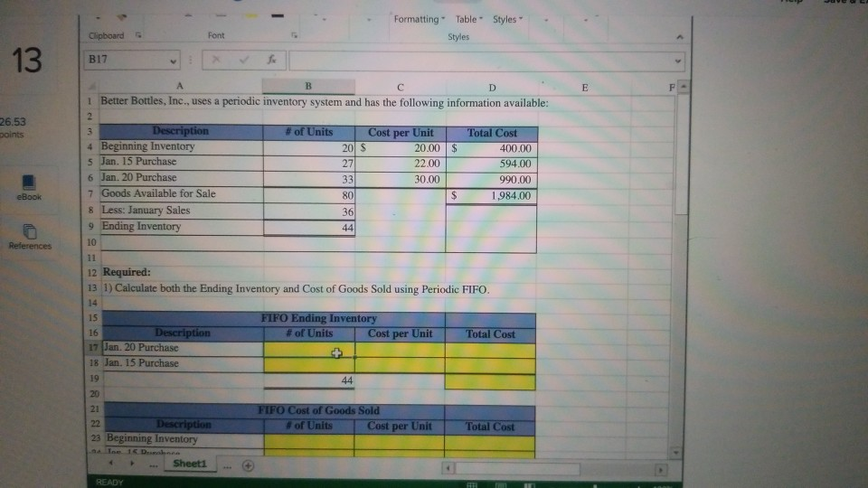The height and width of the screenshot is (488, 868).
Task: Click the horizontal scrollbar right arrow
Action: point(660,470)
